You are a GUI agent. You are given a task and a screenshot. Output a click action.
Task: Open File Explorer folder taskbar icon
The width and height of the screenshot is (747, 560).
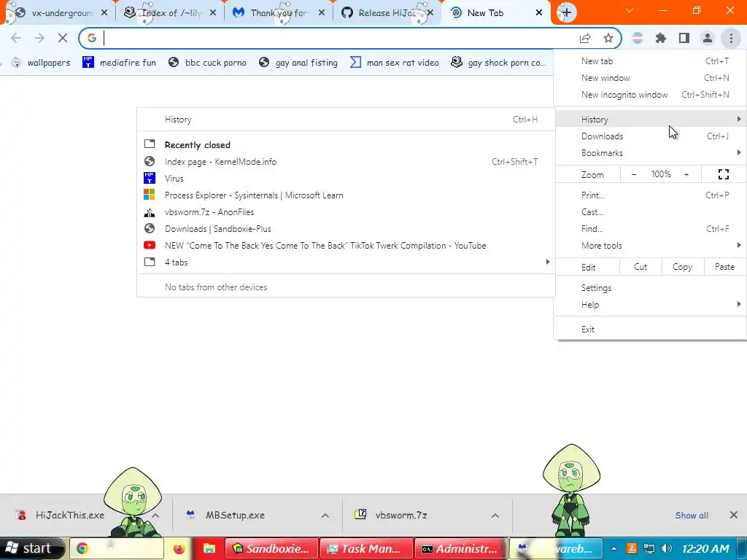pyautogui.click(x=209, y=548)
